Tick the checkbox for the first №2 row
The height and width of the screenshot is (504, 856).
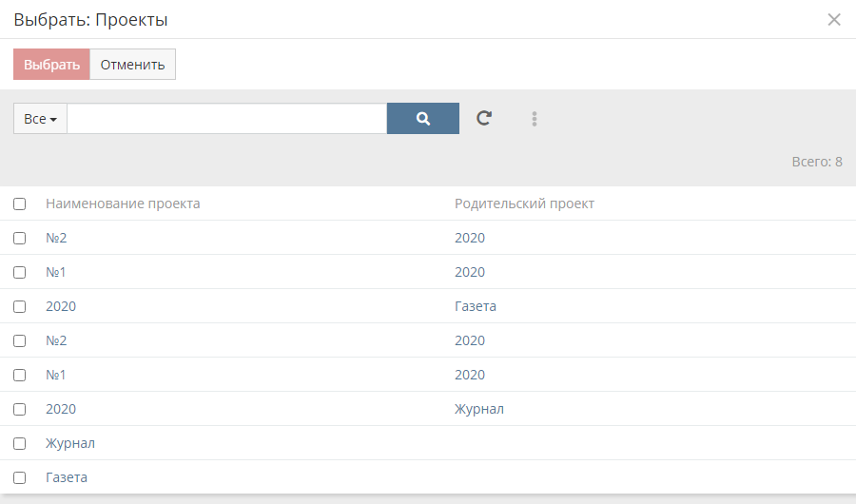click(19, 238)
